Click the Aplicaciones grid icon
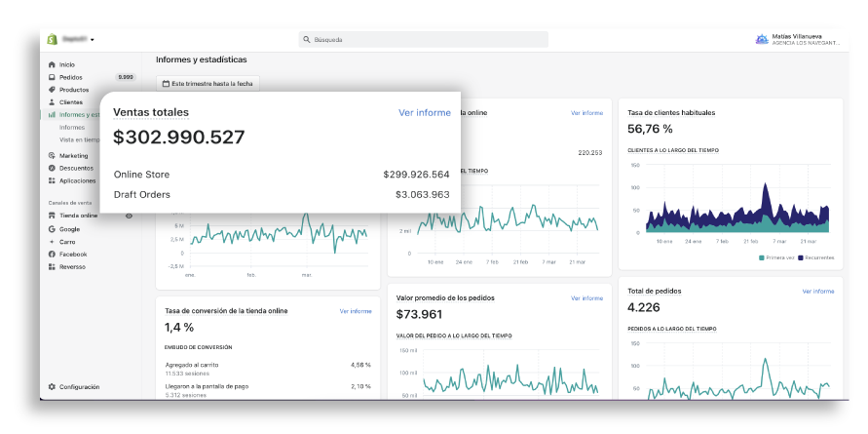This screenshot has width=868, height=434. (52, 180)
